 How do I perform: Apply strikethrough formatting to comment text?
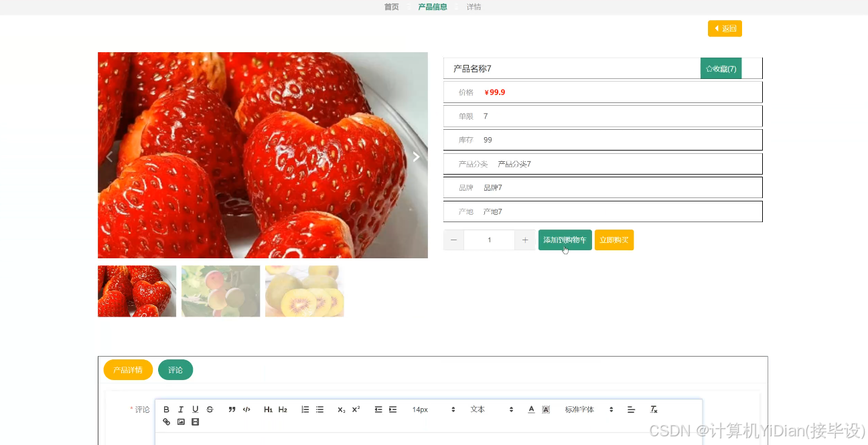pyautogui.click(x=210, y=409)
